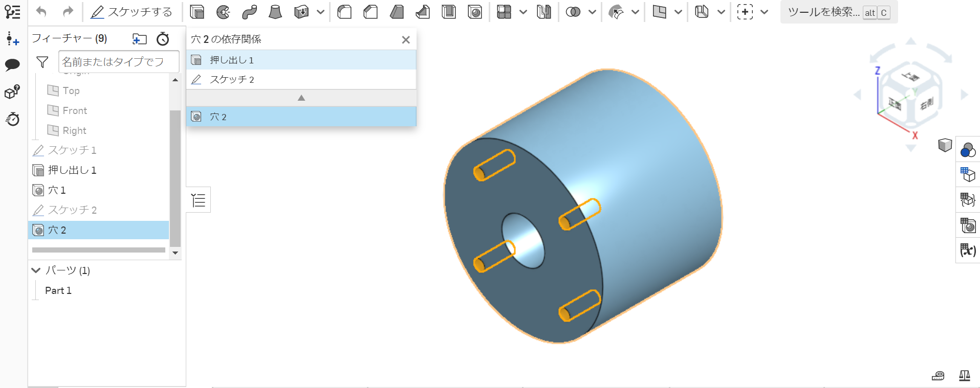The height and width of the screenshot is (388, 980).
Task: Expand dropdown beside surface modify tool
Action: pyautogui.click(x=635, y=12)
